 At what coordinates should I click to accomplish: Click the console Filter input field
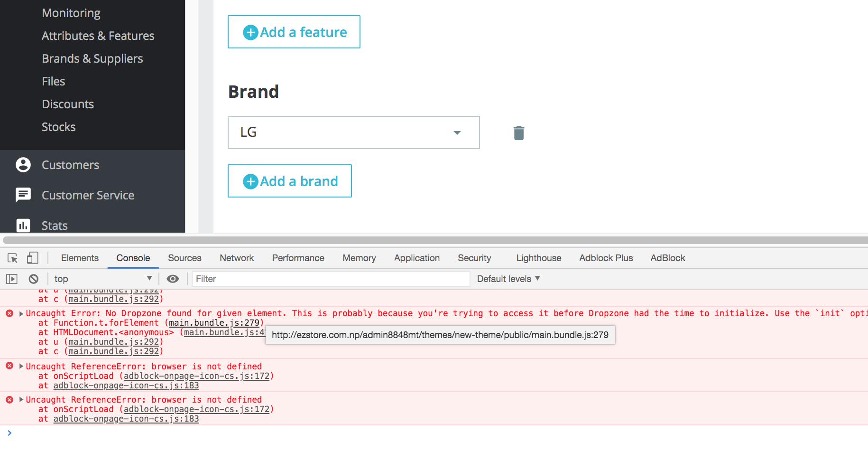(331, 279)
